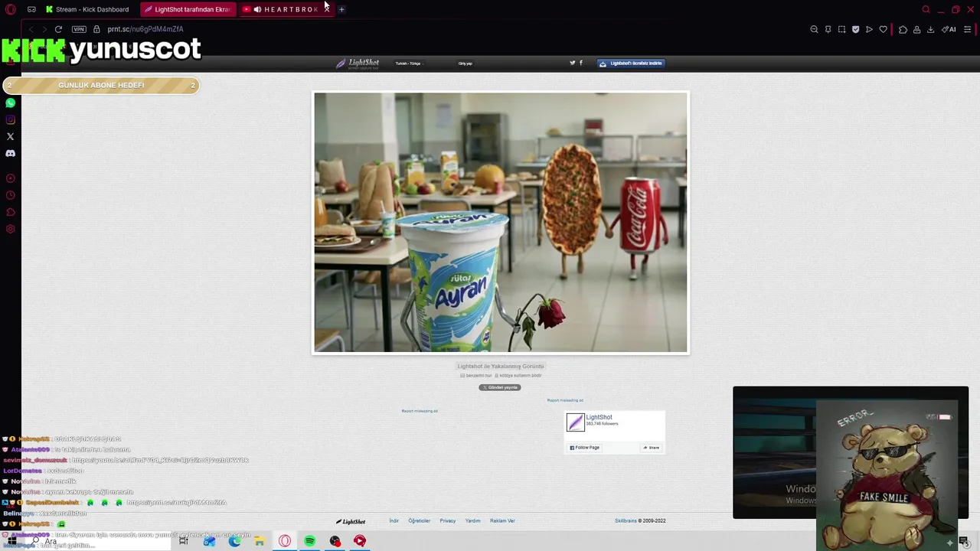Click the LightShot Facebook page name
The width and height of the screenshot is (980, 551).
tap(599, 417)
